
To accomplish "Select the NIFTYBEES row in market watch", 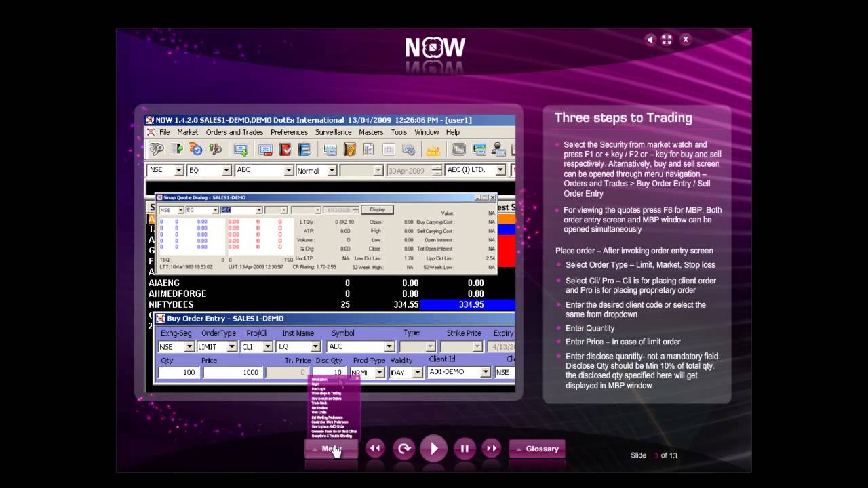I will 330,304.
